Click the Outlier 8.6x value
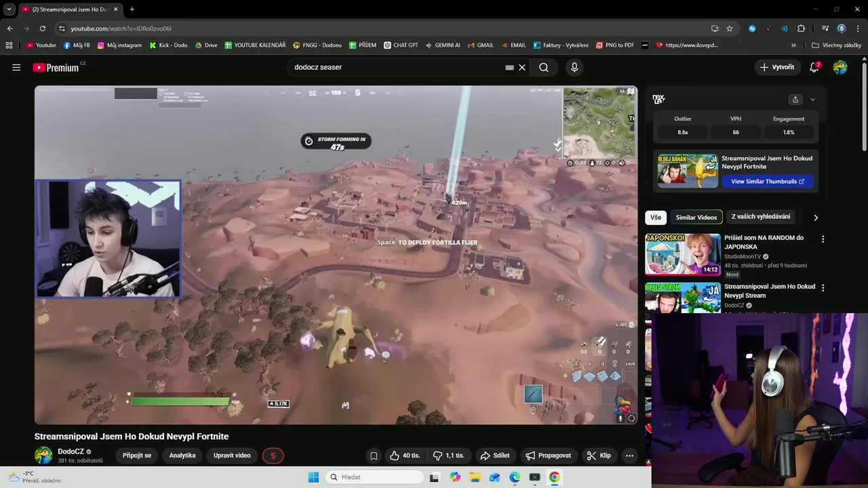The width and height of the screenshot is (868, 488). pyautogui.click(x=683, y=132)
